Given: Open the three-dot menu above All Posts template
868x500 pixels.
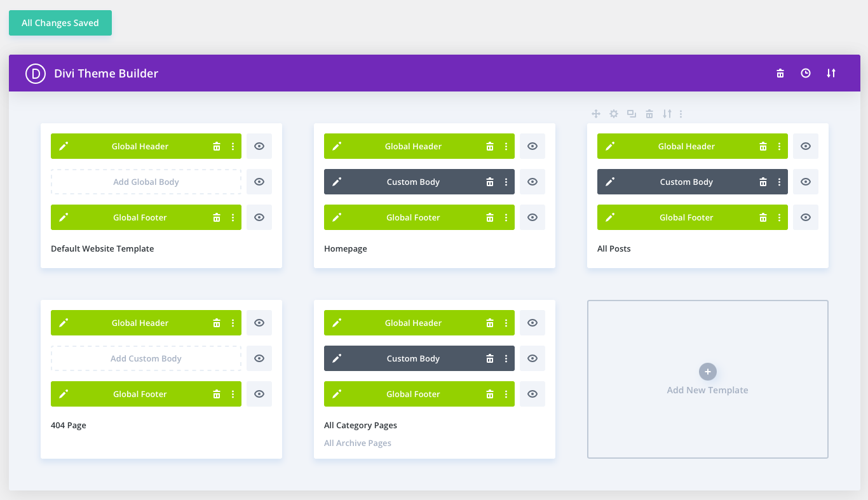Looking at the screenshot, I should tap(681, 114).
